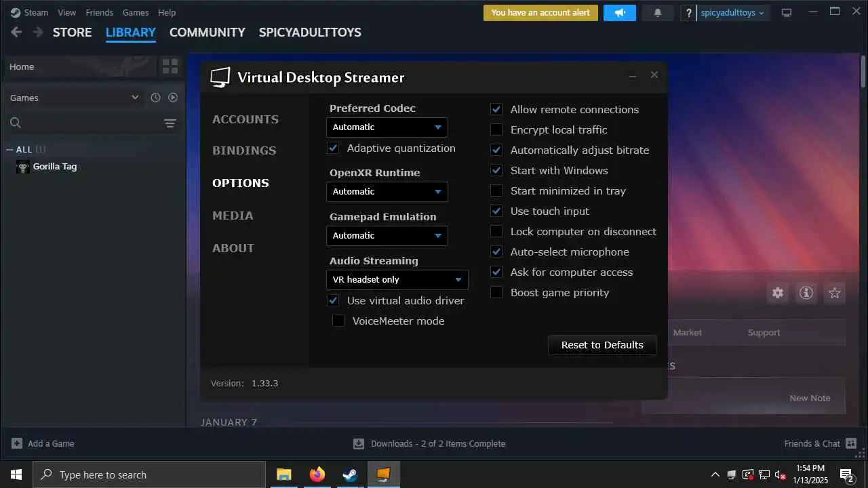Open the OpenXR Runtime dropdown

387,191
